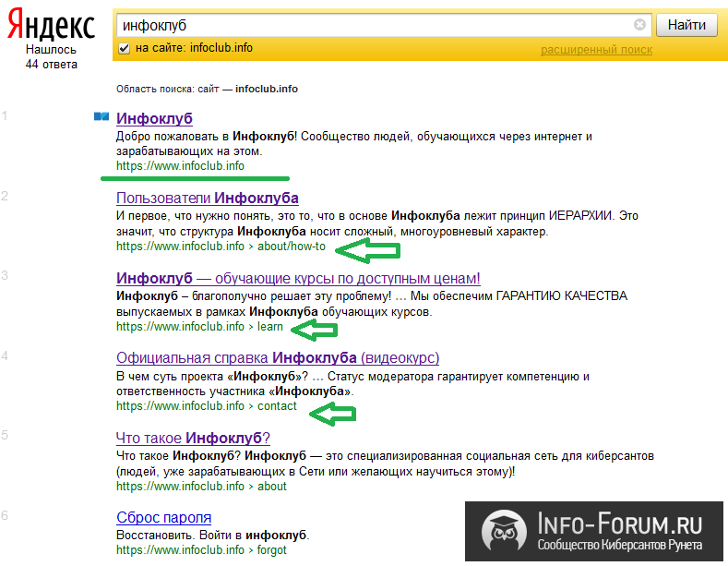Viewport: 728px width, 566px height.
Task: Click the 'about/how-to' URL path
Action: coord(292,247)
